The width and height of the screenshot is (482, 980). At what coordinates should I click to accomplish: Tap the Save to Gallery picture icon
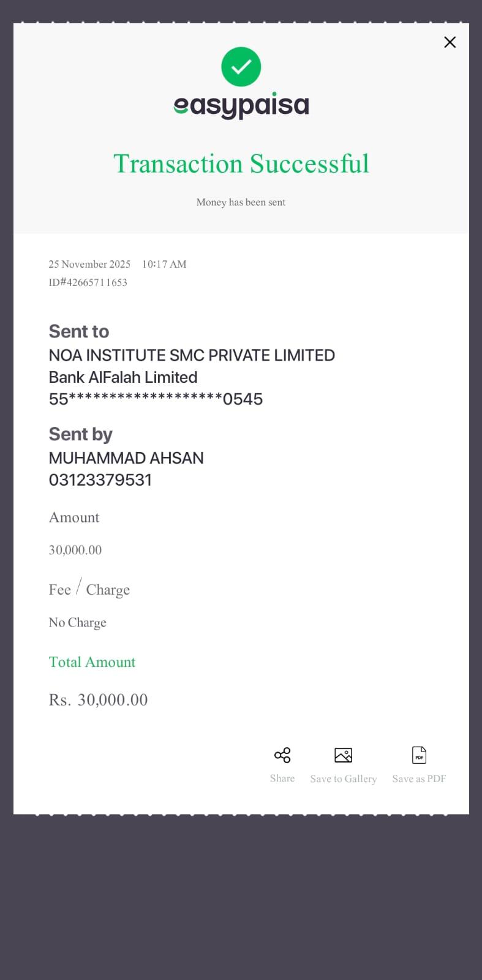pyautogui.click(x=343, y=755)
